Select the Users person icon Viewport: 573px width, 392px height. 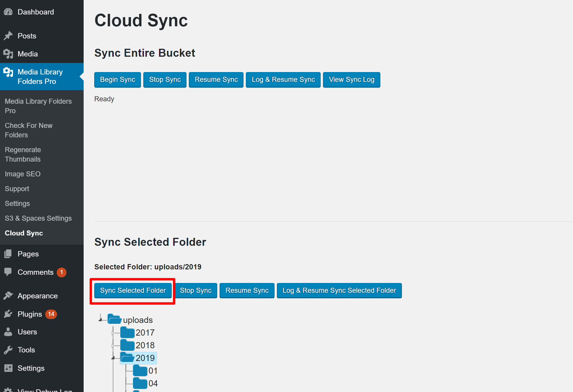[8, 332]
